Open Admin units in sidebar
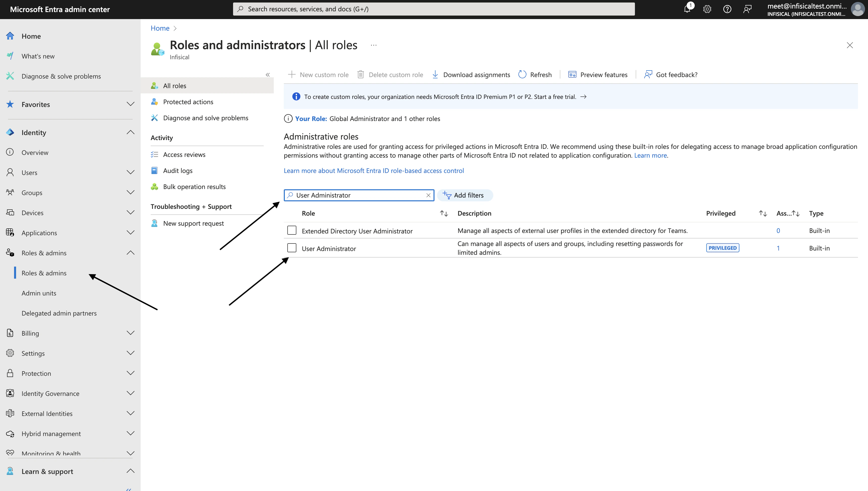 (x=39, y=293)
